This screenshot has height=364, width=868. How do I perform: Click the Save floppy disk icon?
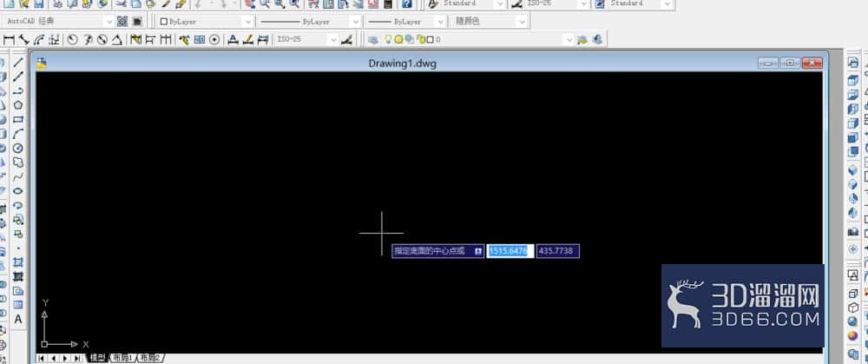[x=39, y=3]
